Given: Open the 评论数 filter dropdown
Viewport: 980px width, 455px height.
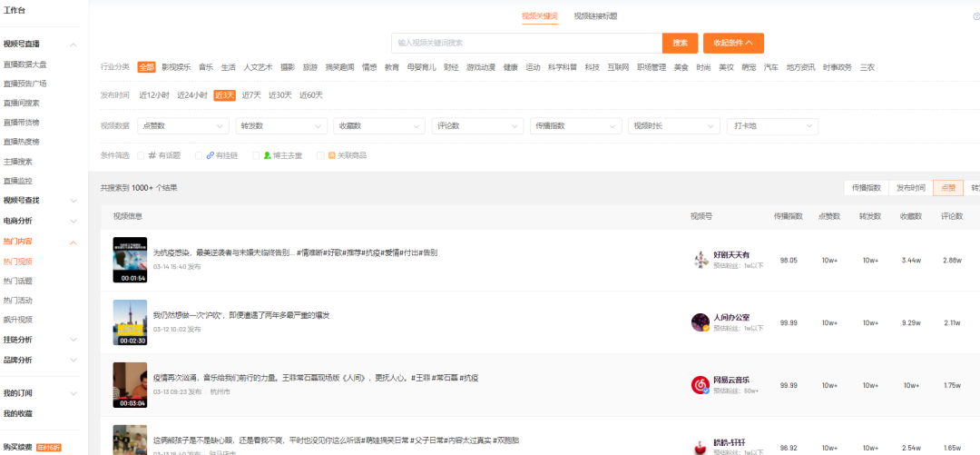Looking at the screenshot, I should coord(477,126).
